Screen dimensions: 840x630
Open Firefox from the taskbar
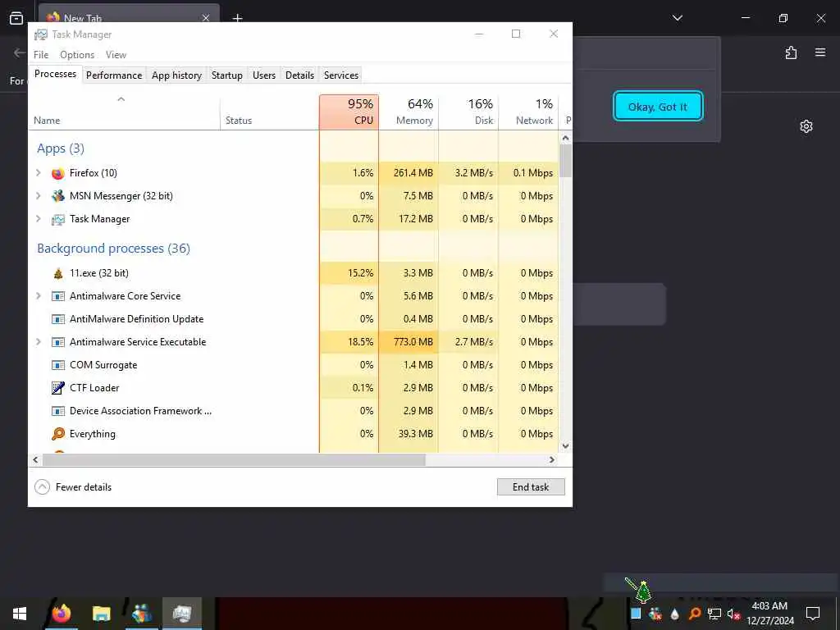click(61, 614)
